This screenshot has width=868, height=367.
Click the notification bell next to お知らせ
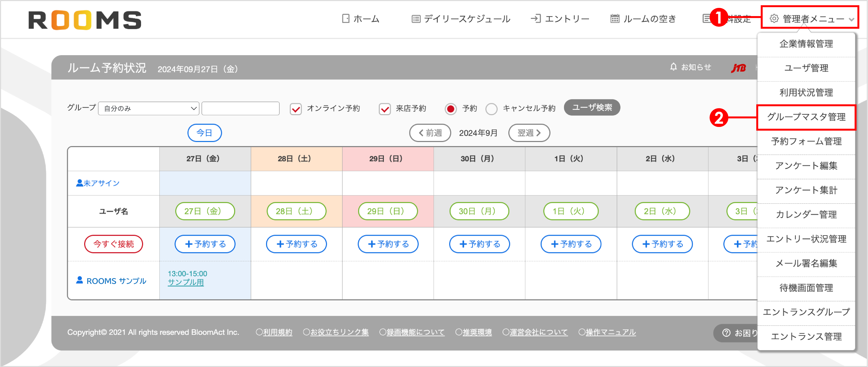click(x=673, y=67)
